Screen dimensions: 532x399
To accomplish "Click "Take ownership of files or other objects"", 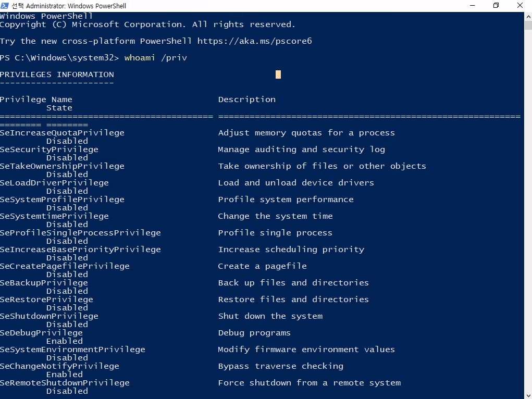I will pyautogui.click(x=322, y=166).
